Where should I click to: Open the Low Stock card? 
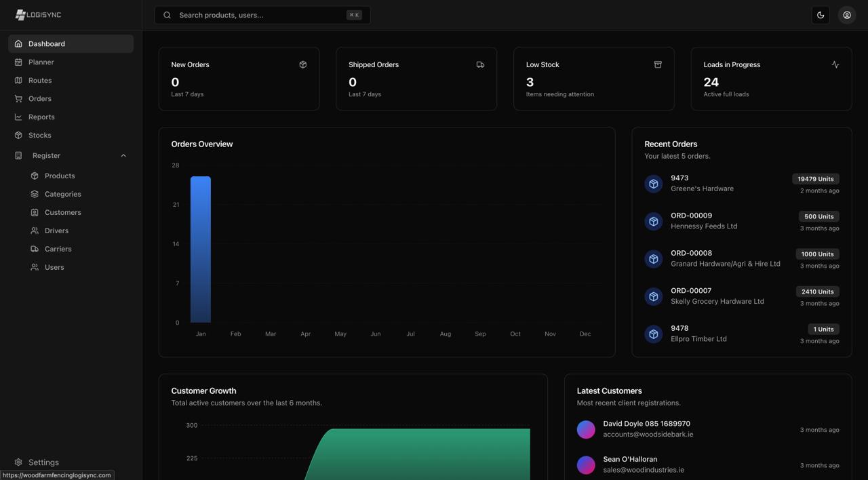tap(594, 79)
